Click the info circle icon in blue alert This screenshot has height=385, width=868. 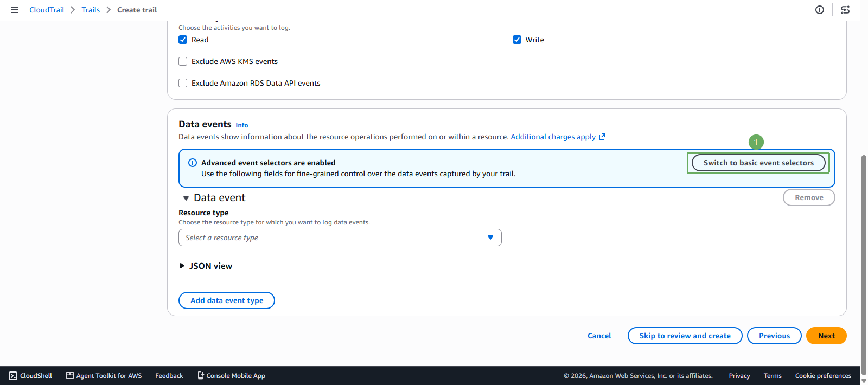(193, 163)
